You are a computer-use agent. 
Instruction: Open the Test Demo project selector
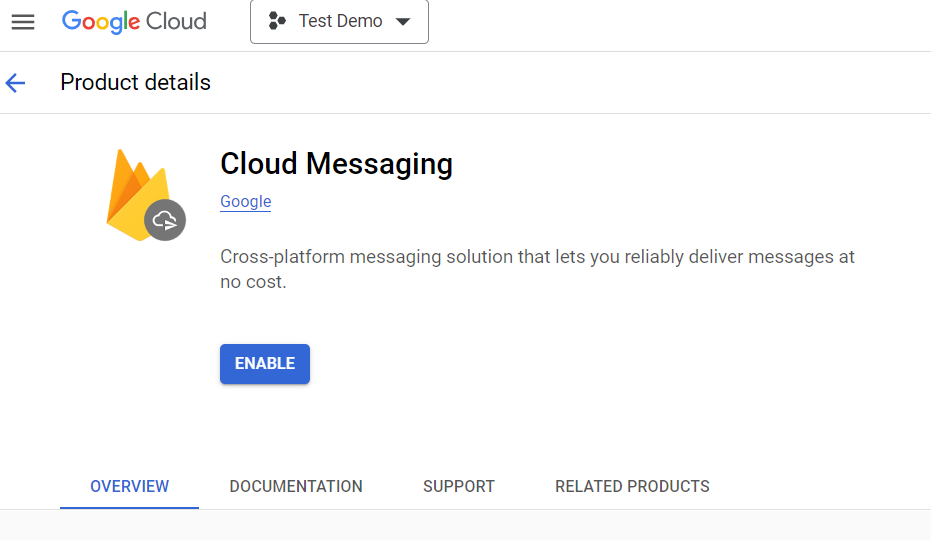(340, 22)
